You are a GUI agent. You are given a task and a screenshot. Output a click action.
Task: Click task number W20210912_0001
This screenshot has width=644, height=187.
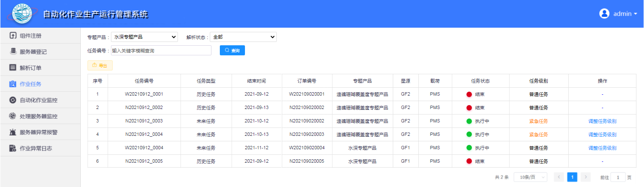click(x=144, y=94)
